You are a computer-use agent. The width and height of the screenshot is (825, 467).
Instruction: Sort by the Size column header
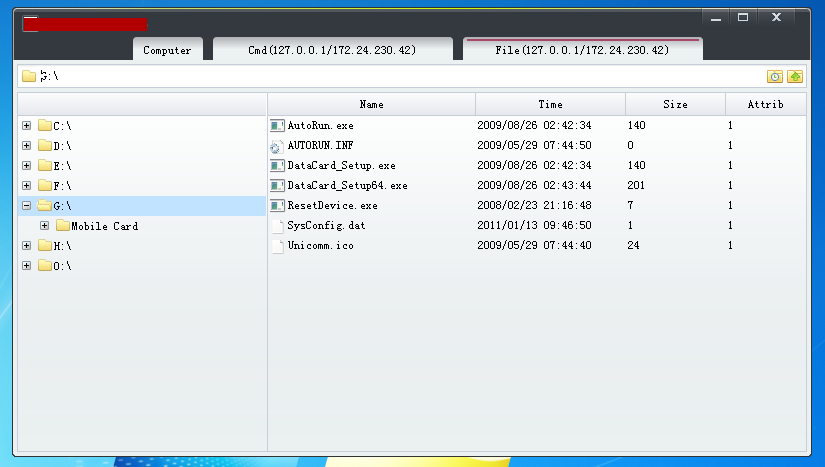[675, 104]
